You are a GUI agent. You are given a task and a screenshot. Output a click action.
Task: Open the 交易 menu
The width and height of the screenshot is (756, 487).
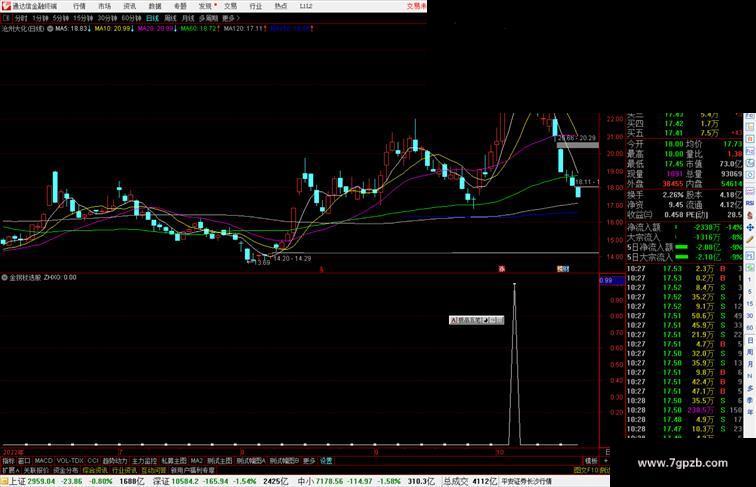(x=230, y=6)
